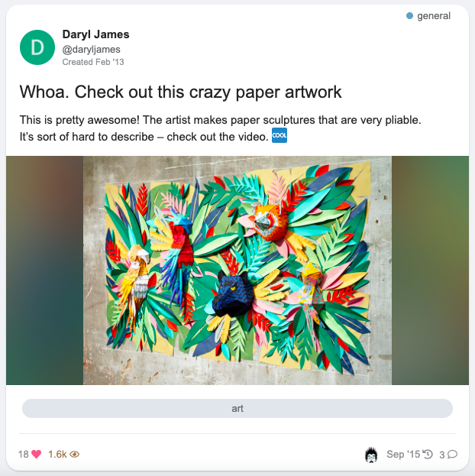Open the general category link
The image size is (475, 476).
pyautogui.click(x=434, y=16)
